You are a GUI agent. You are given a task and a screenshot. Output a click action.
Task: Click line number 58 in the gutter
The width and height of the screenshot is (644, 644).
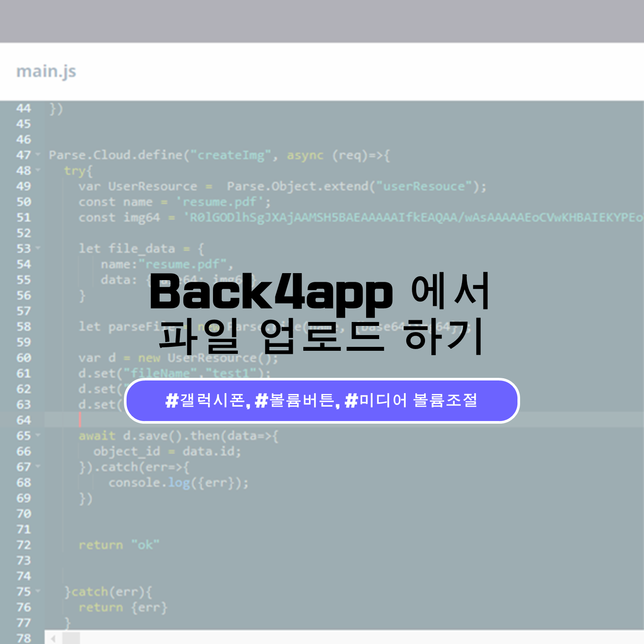click(24, 326)
